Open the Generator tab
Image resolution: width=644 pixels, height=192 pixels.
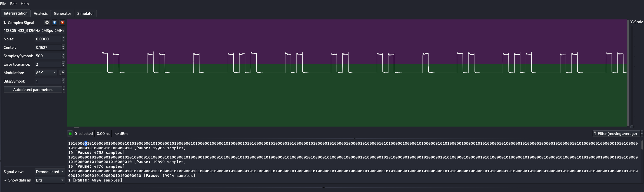pyautogui.click(x=62, y=14)
